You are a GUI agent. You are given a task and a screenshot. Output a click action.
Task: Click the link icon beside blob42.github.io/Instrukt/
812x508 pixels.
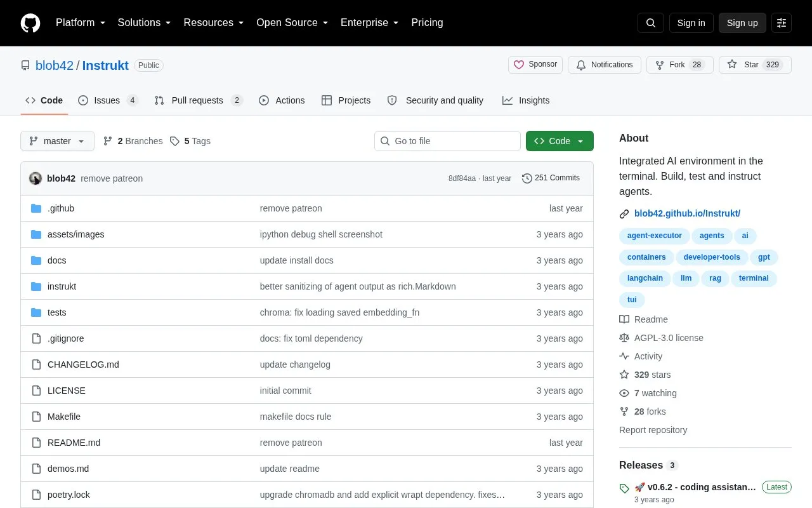point(624,214)
